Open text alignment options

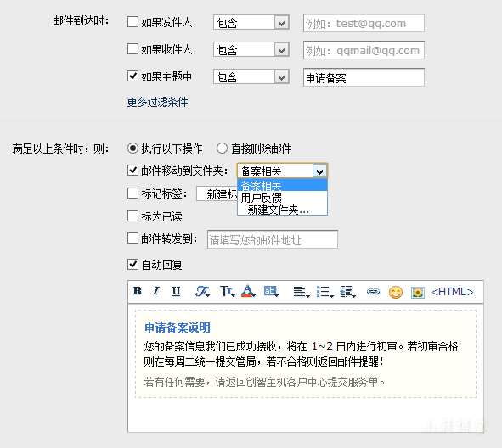[302, 292]
